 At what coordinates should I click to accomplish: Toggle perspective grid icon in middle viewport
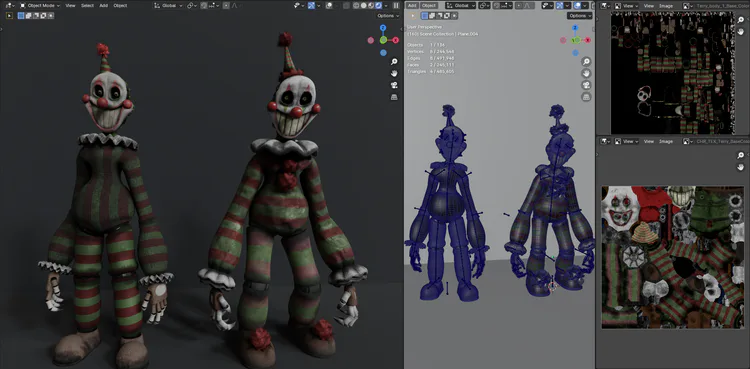coord(586,97)
